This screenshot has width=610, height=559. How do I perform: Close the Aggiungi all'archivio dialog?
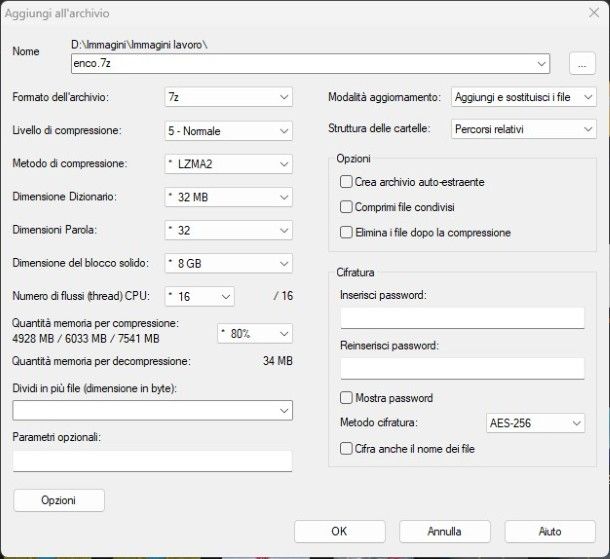[594, 13]
